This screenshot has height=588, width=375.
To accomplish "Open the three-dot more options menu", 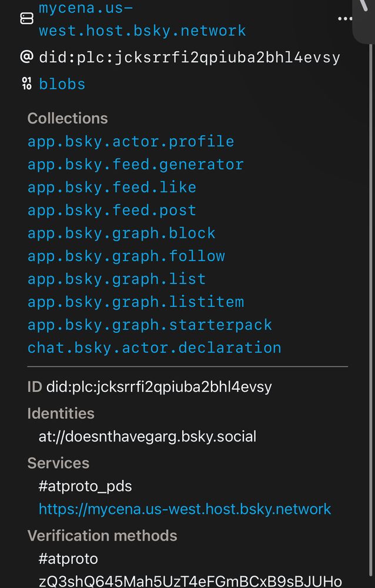I will pos(345,19).
